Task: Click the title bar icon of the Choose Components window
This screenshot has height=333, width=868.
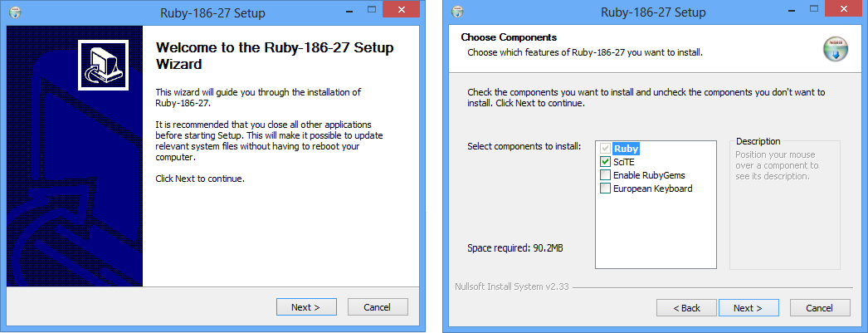Action: click(x=456, y=11)
